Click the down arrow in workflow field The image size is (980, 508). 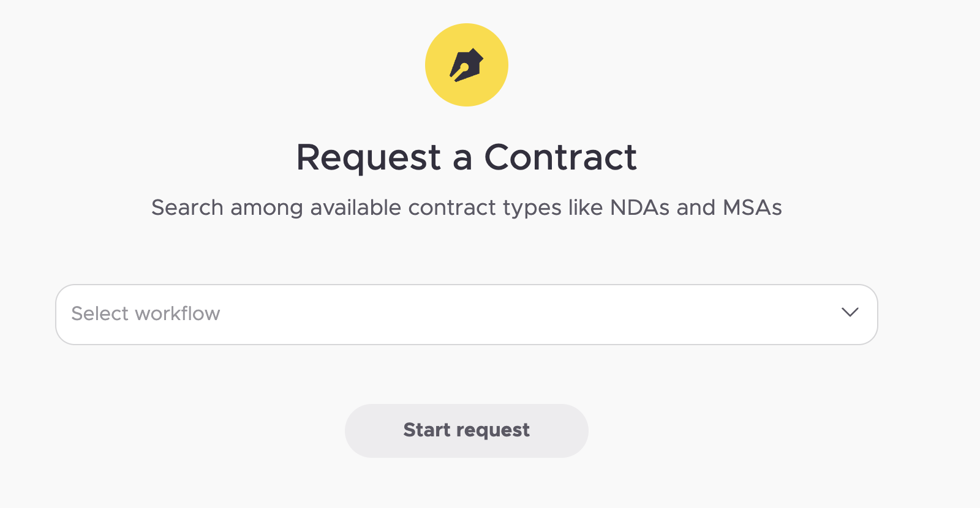tap(850, 313)
